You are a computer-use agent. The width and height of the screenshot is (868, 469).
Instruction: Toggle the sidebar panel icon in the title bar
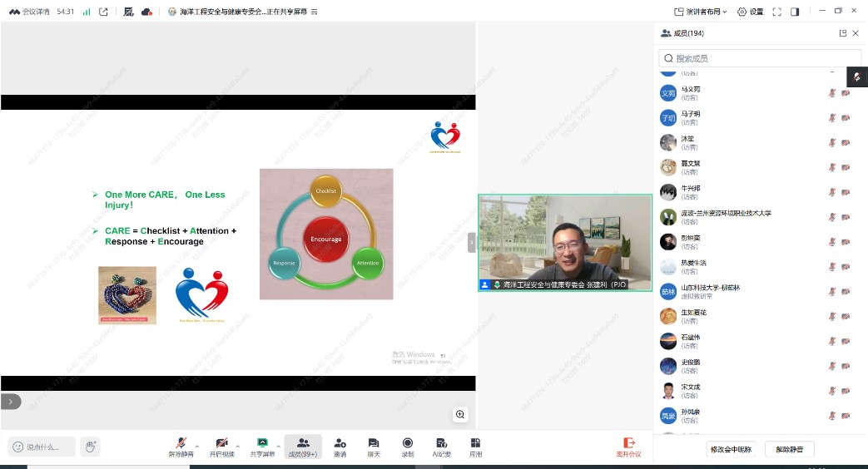pyautogui.click(x=795, y=12)
